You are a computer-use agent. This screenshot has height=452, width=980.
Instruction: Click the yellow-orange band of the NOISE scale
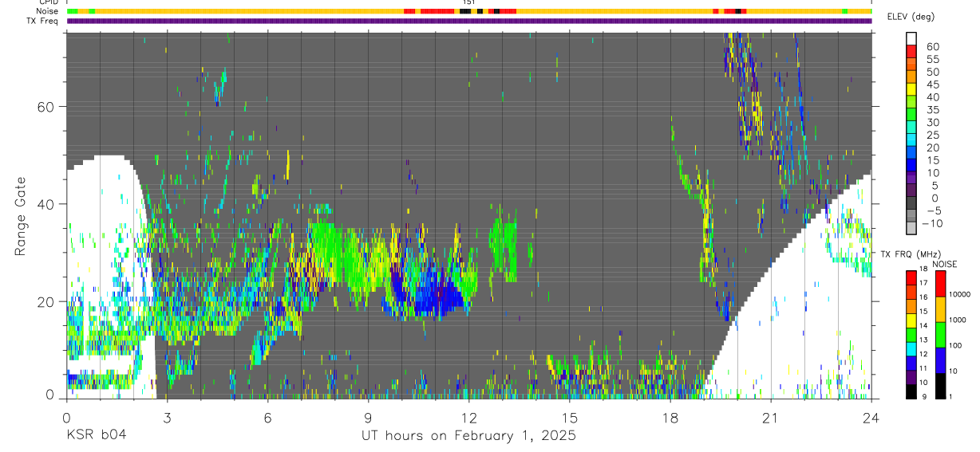click(x=941, y=309)
